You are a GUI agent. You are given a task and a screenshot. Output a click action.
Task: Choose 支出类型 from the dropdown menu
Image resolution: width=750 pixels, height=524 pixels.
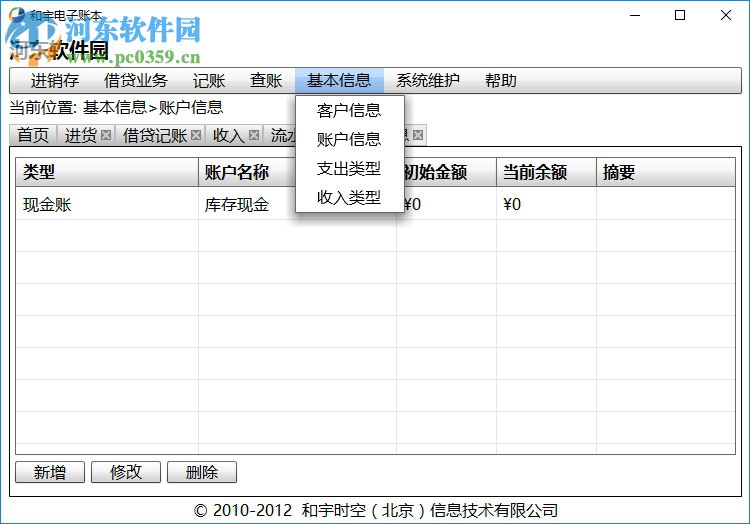click(x=349, y=168)
